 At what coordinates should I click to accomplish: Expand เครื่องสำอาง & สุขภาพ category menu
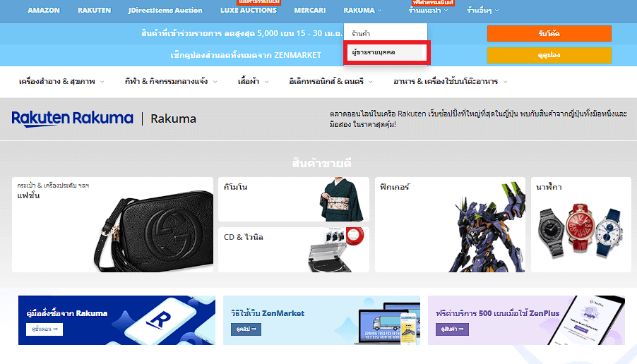tap(61, 82)
